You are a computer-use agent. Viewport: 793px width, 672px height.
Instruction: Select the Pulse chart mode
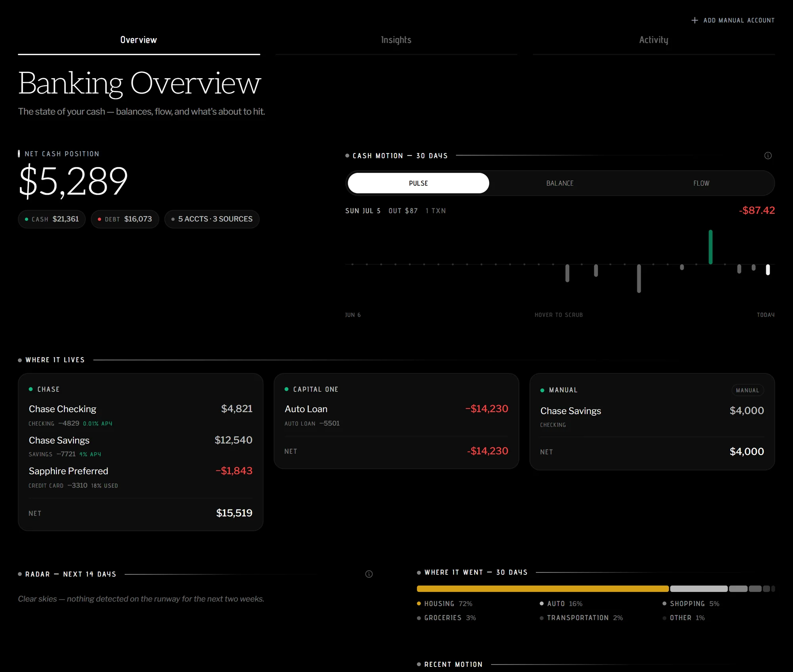point(418,183)
